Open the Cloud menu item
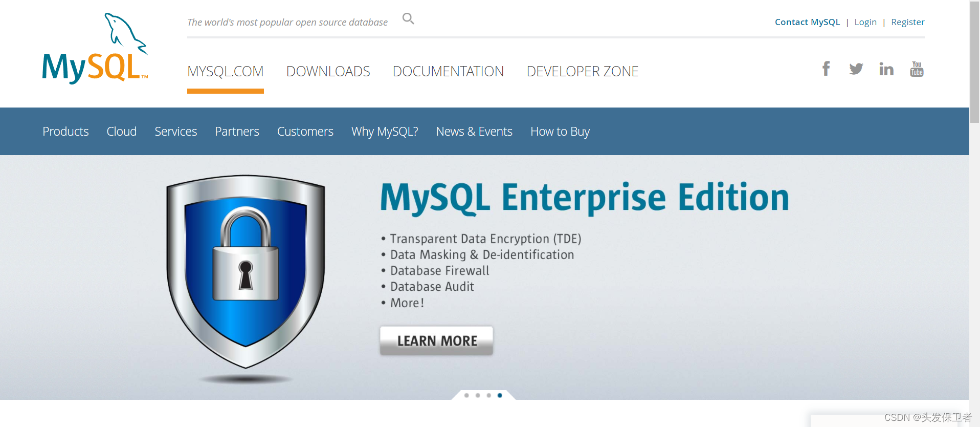Image resolution: width=980 pixels, height=427 pixels. [122, 132]
